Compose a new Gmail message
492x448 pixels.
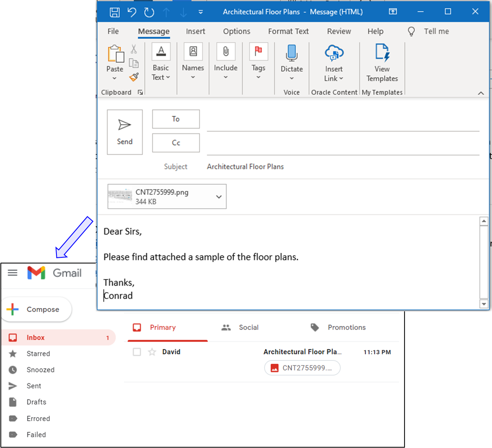(x=37, y=309)
